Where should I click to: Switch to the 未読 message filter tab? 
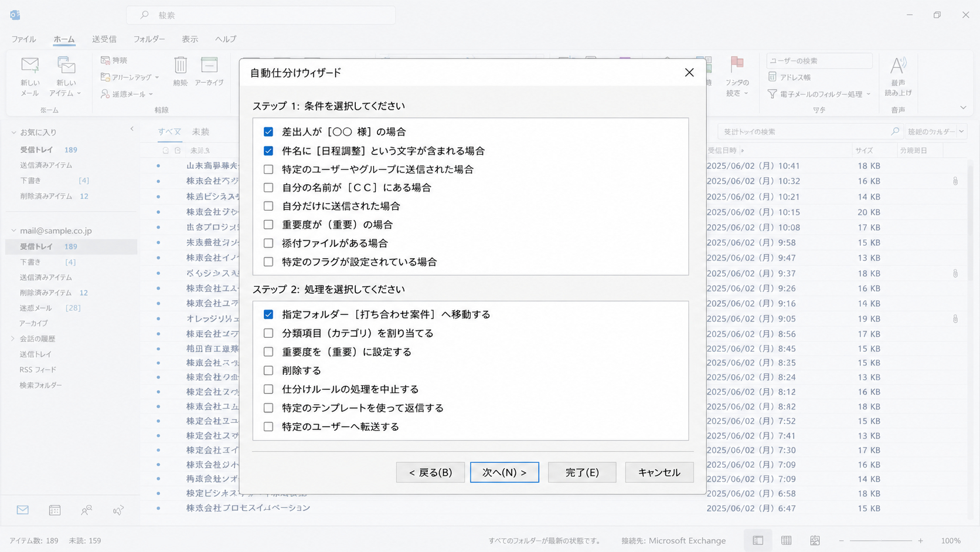click(x=200, y=131)
